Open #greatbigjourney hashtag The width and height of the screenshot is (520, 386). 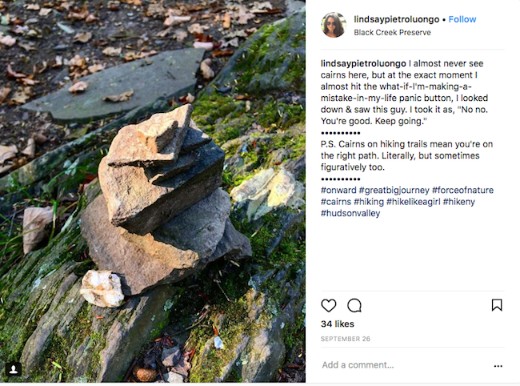click(394, 190)
